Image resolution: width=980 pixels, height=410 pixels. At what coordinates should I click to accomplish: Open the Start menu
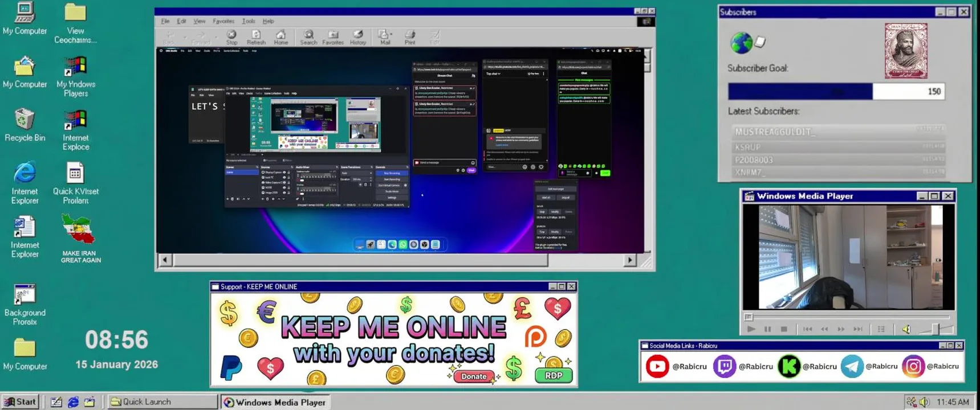(21, 401)
